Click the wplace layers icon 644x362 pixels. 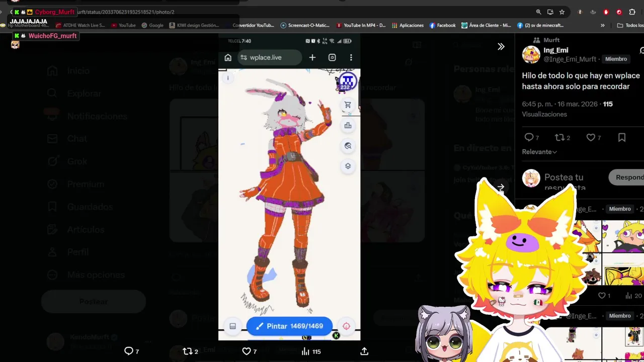coord(348,166)
